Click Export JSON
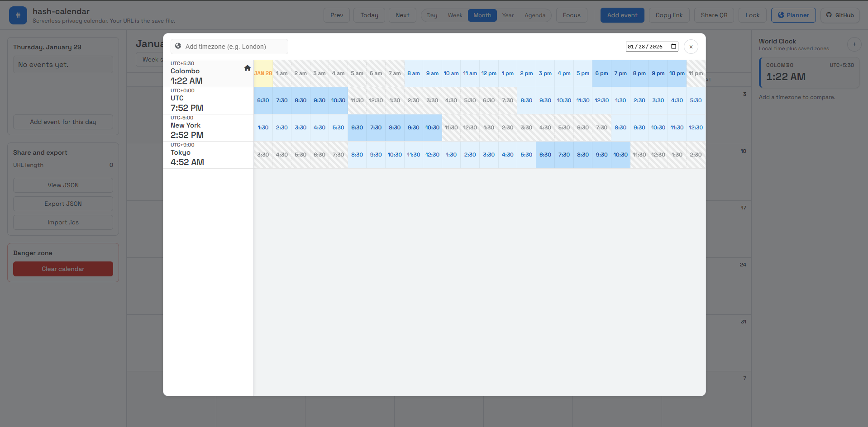Viewport: 868px width, 427px height. pos(63,204)
